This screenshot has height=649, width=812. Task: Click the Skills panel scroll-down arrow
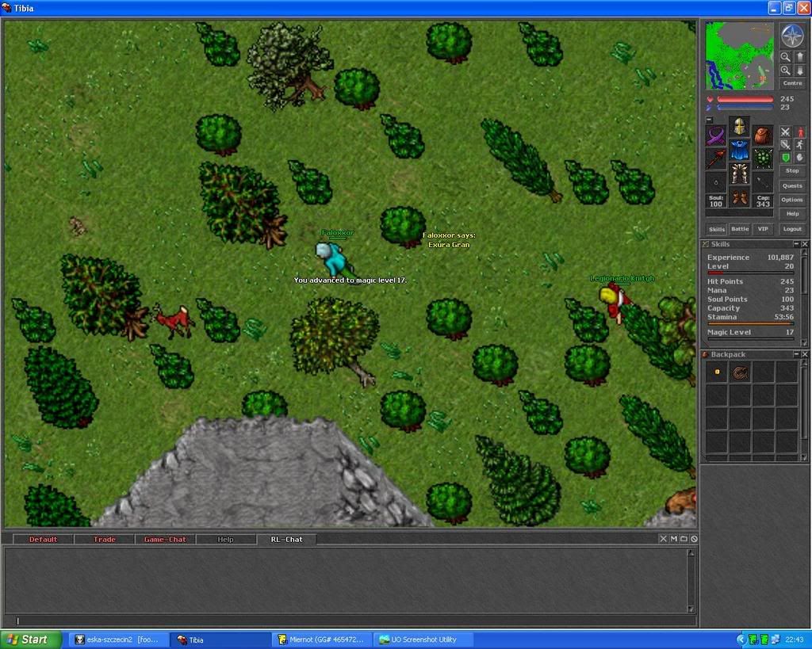coord(804,342)
